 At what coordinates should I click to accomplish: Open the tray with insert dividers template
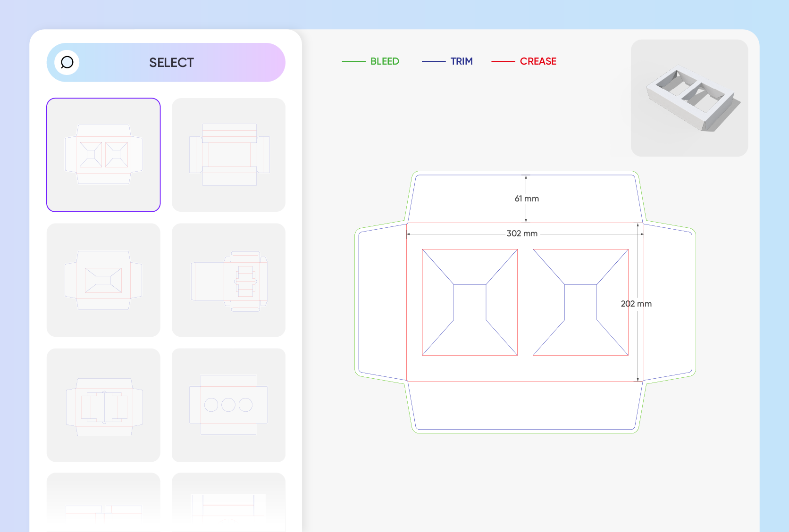coord(103,405)
